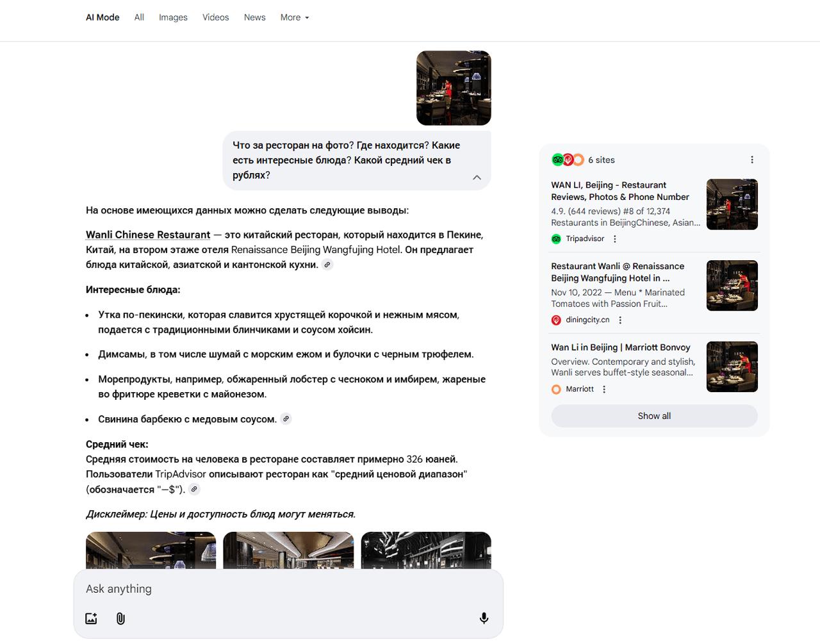Open the uploaded restaurant photo thumbnail
Viewport: 820px width, 644px height.
point(454,88)
